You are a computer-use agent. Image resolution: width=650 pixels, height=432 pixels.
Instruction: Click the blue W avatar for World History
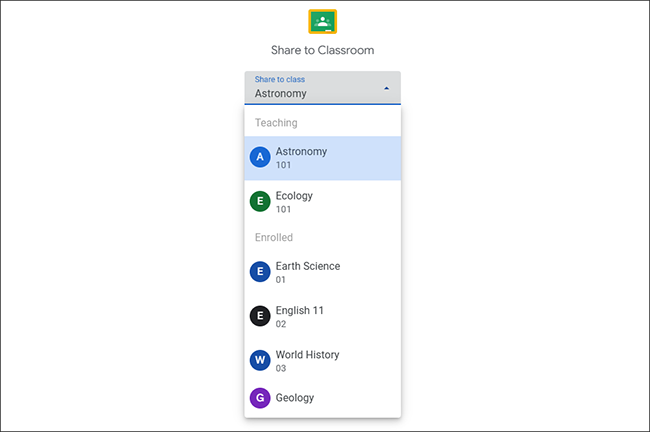coord(260,360)
